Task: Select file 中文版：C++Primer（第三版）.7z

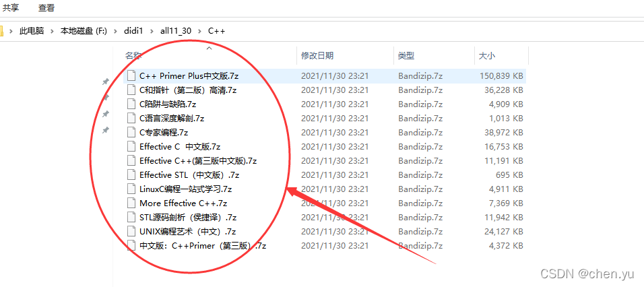Action: [x=203, y=245]
